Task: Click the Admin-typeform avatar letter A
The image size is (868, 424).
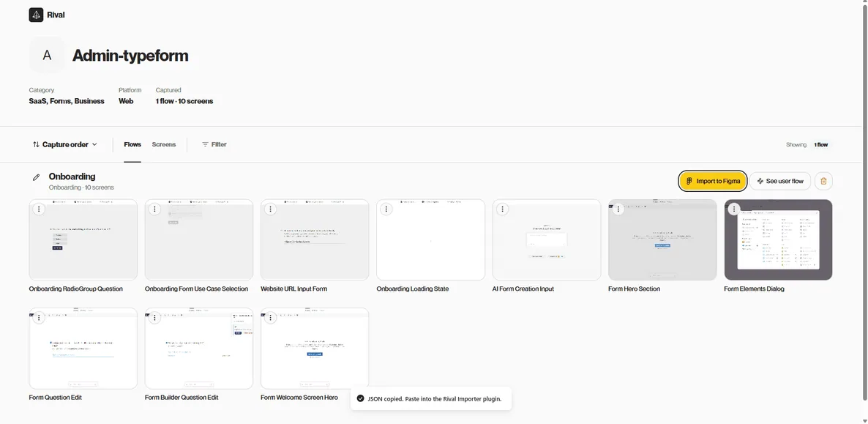Action: pos(47,55)
